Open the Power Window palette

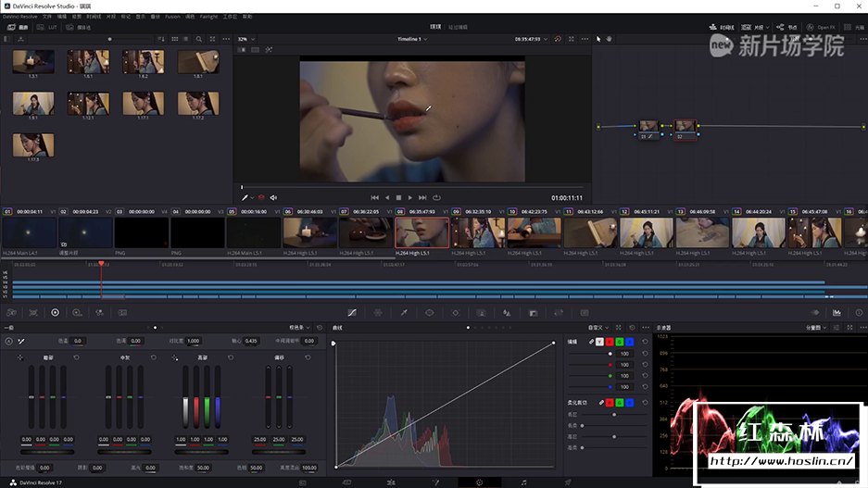(x=430, y=313)
